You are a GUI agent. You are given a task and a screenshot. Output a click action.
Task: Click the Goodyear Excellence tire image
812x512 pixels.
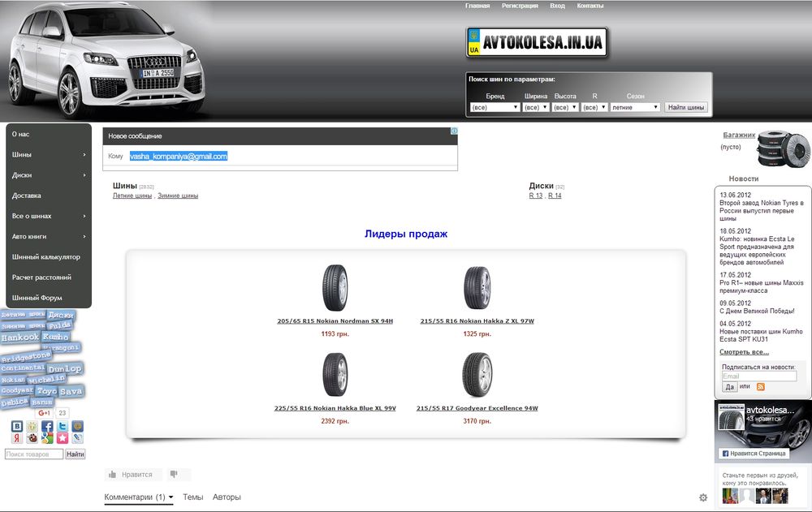pyautogui.click(x=477, y=375)
